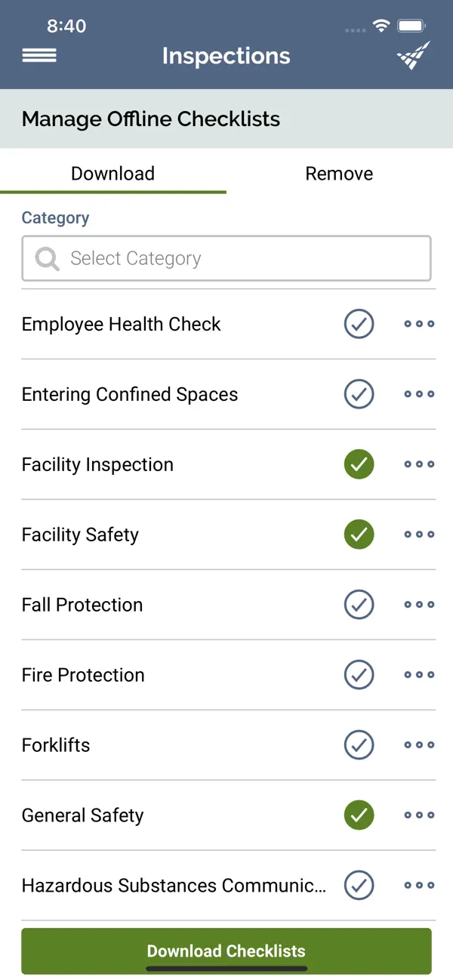
Task: Tap the Wi-Fi icon in the status bar
Action: 381,25
